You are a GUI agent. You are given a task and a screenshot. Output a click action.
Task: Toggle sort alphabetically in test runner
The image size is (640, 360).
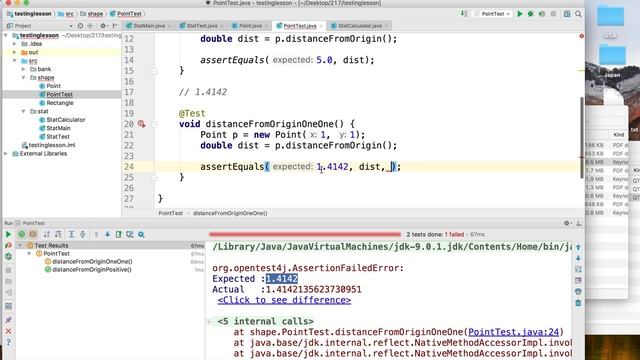47,234
